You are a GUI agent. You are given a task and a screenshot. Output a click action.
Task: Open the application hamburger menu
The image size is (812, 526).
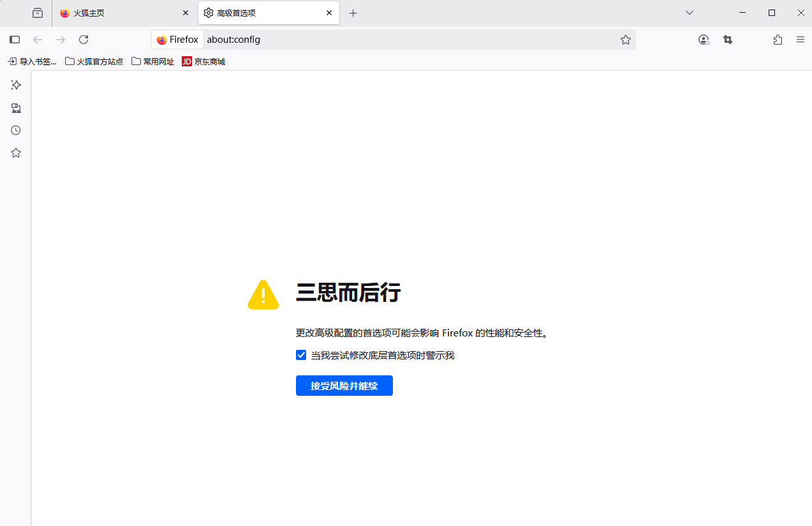(801, 40)
